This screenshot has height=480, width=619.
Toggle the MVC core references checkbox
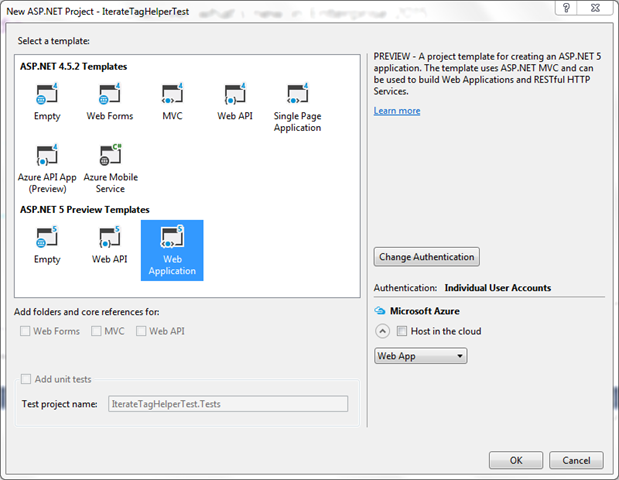[96, 331]
